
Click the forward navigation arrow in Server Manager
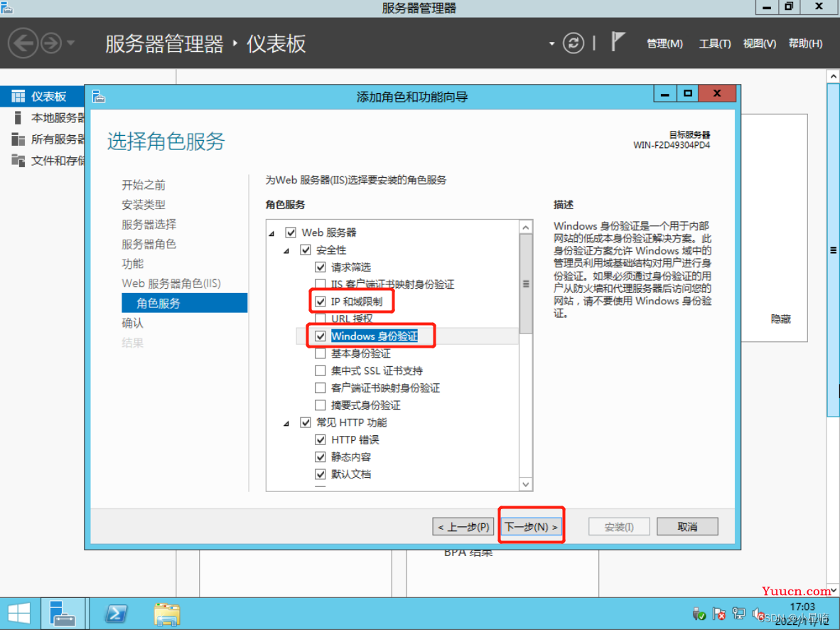pos(51,43)
